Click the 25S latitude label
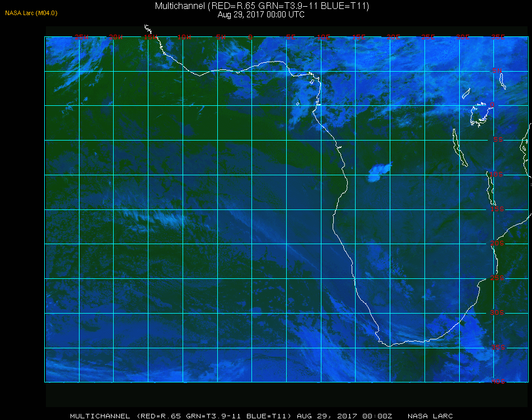532x420 pixels. 497,278
